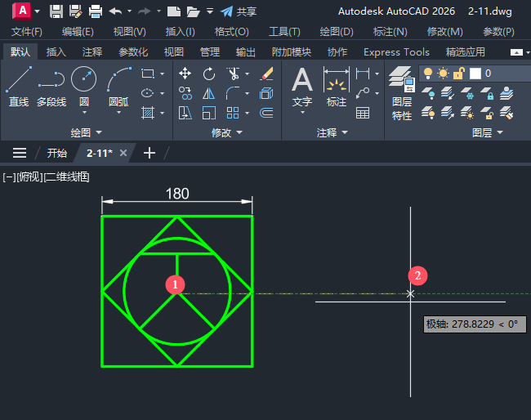Viewport: 531px width, 420px height.
Task: Click the 180 dimension text
Action: (x=177, y=194)
